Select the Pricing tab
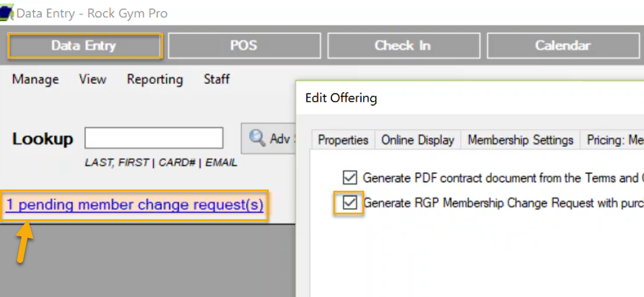Image resolution: width=644 pixels, height=297 pixels. (612, 140)
